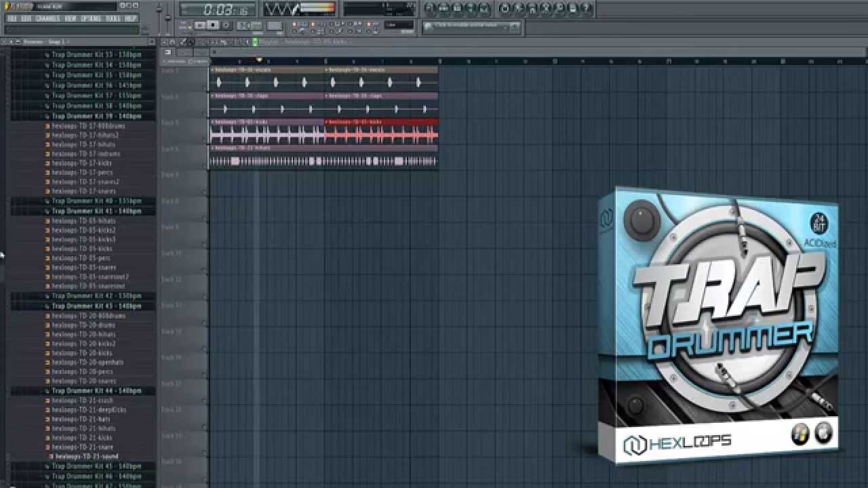The width and height of the screenshot is (868, 488).
Task: Collapse Trap Drummer Kit 39 - 140bpm folder
Action: pyautogui.click(x=97, y=116)
